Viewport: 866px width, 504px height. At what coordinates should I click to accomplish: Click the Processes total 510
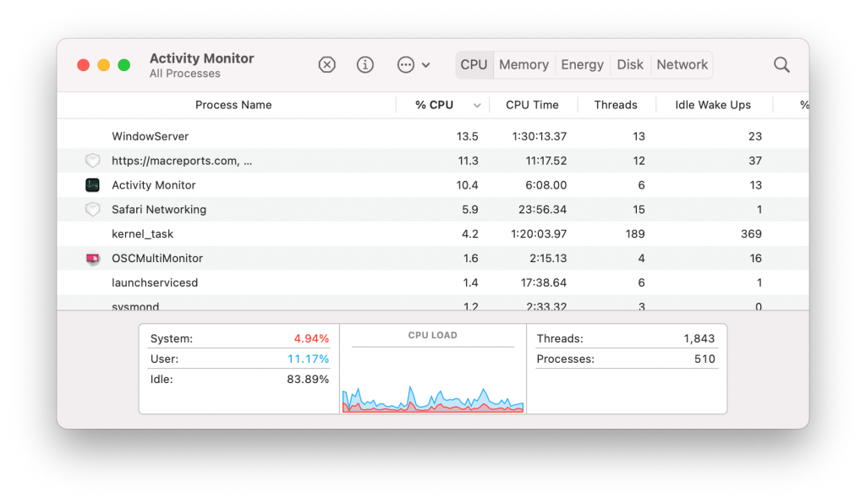[x=704, y=359]
